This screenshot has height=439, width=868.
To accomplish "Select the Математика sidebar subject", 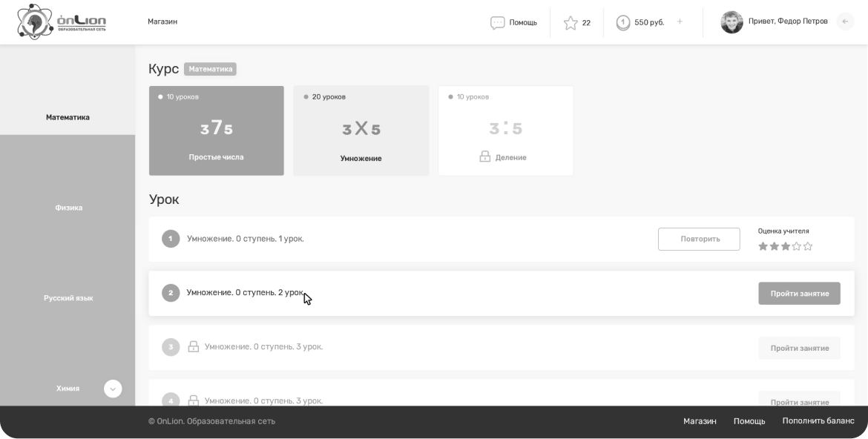I will [68, 117].
